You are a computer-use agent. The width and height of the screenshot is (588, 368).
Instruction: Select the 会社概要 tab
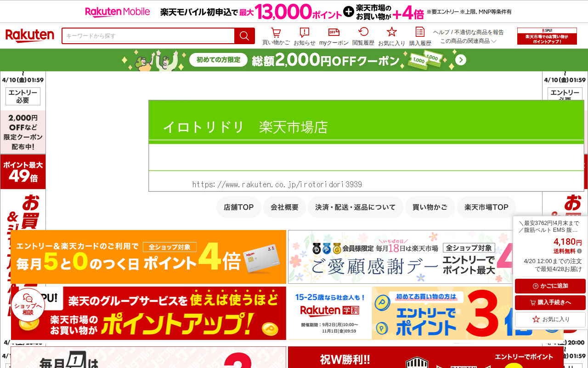[284, 207]
